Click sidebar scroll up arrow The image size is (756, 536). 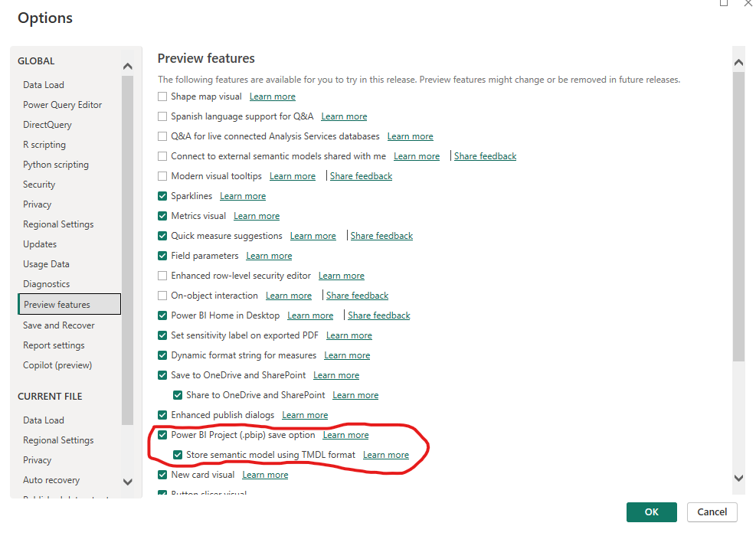point(128,67)
